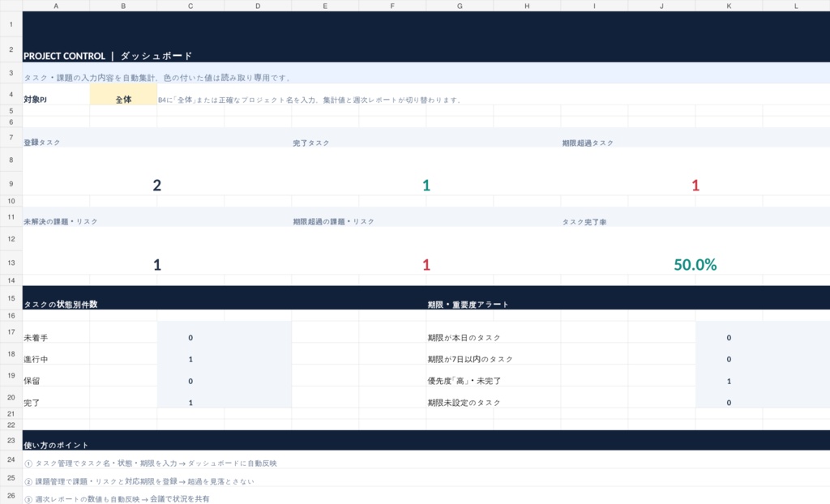Click the 登録タスク label

click(x=42, y=143)
